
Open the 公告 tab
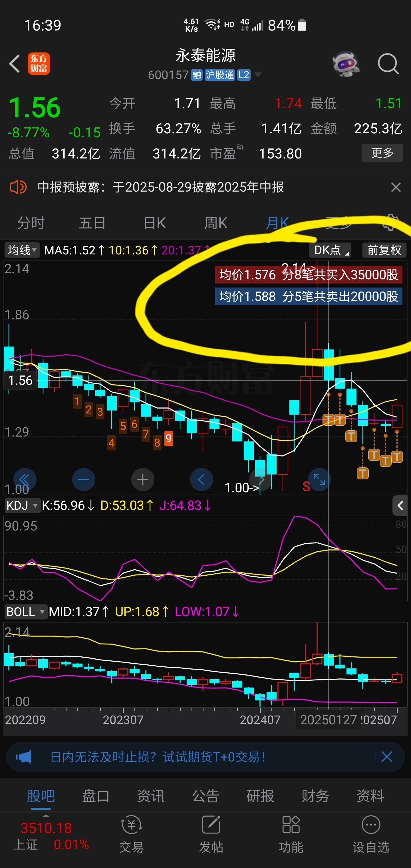click(x=205, y=796)
